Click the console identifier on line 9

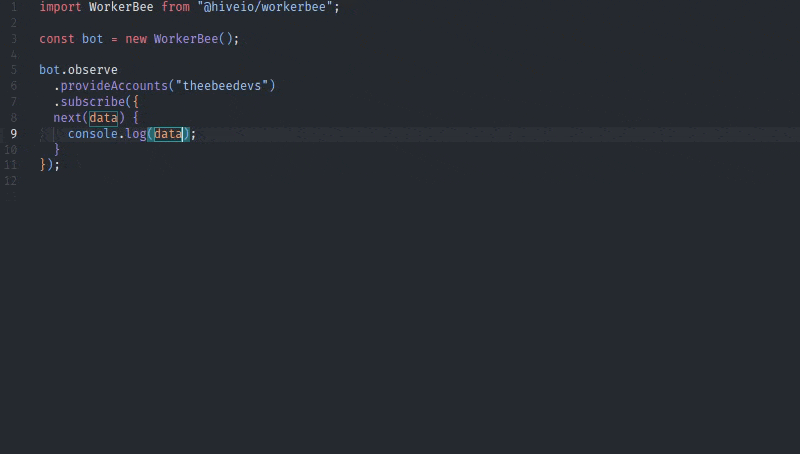click(x=92, y=134)
